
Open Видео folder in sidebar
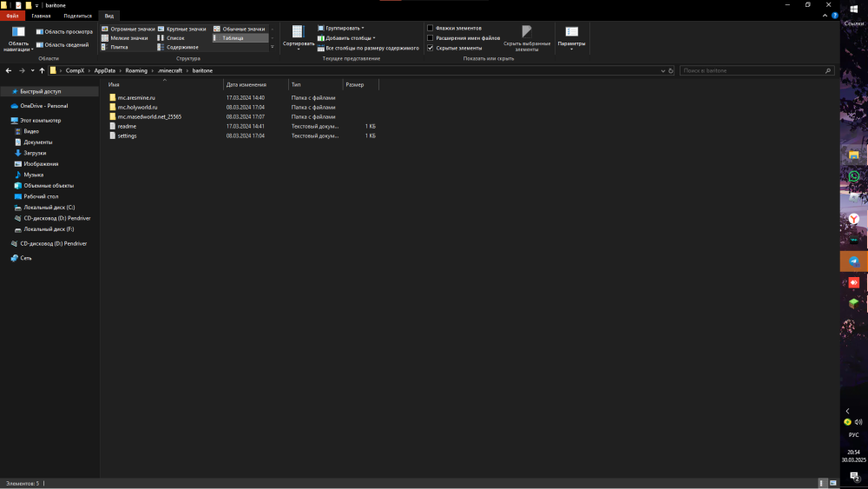[31, 131]
